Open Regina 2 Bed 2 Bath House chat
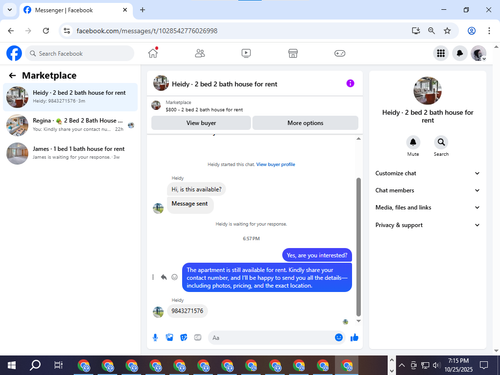 pos(70,125)
